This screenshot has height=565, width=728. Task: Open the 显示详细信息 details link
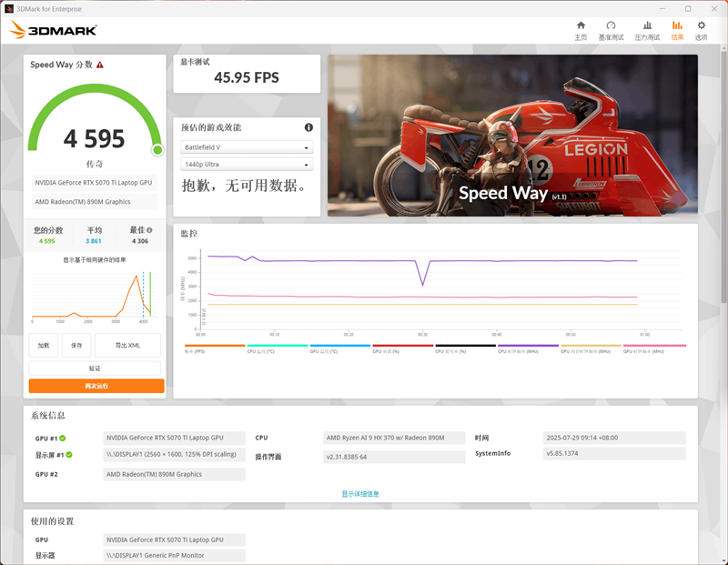click(360, 494)
